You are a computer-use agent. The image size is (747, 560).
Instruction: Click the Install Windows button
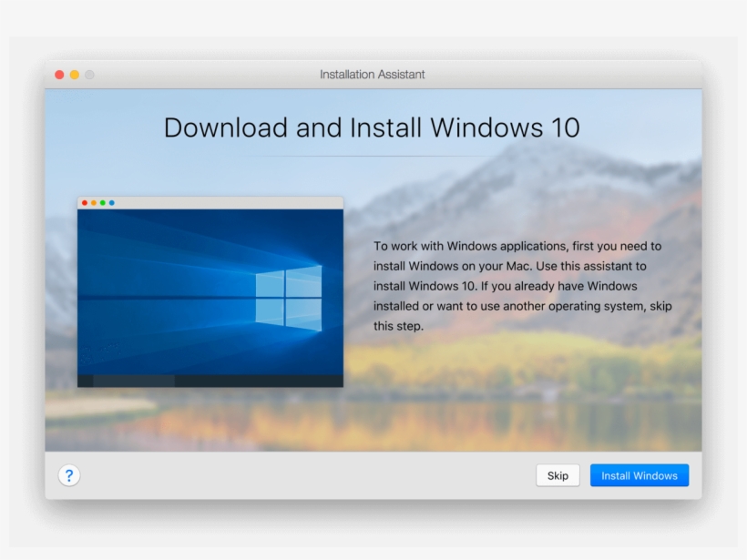click(640, 475)
